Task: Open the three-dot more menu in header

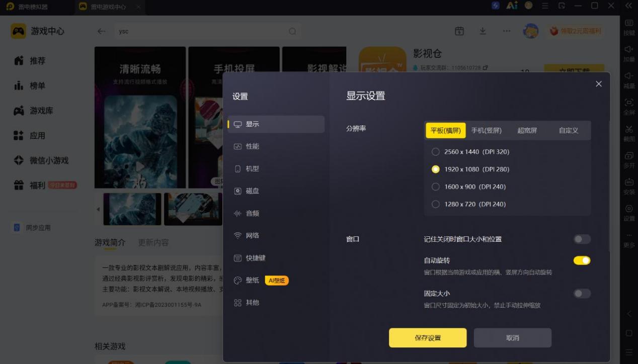Action: click(x=507, y=31)
